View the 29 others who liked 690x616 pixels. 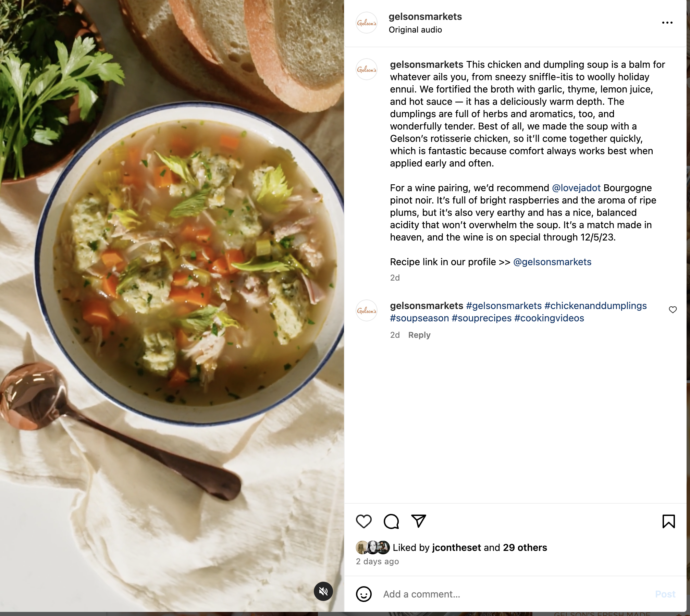(x=525, y=547)
